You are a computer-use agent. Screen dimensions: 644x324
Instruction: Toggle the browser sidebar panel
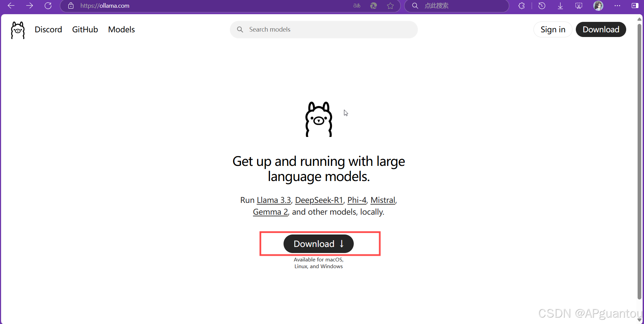[x=635, y=6]
